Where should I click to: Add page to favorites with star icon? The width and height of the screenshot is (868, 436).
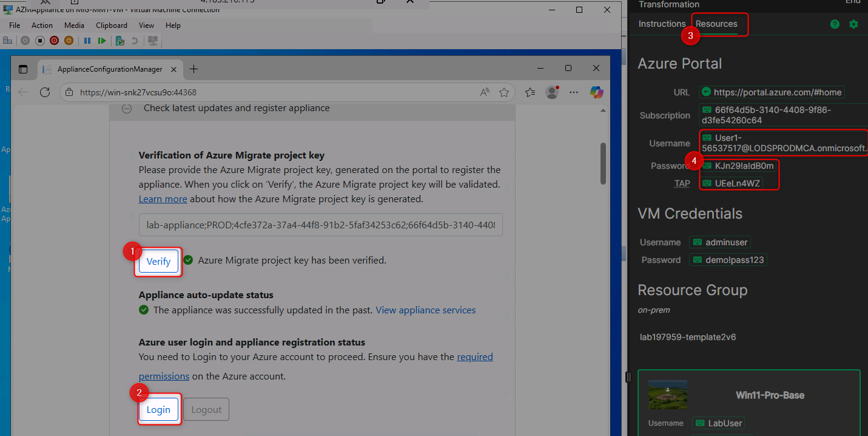click(x=503, y=92)
